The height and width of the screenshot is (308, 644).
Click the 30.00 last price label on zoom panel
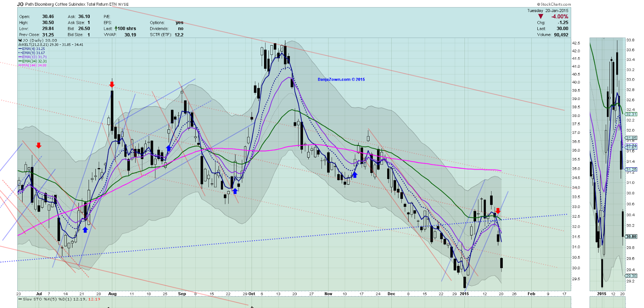point(631,237)
